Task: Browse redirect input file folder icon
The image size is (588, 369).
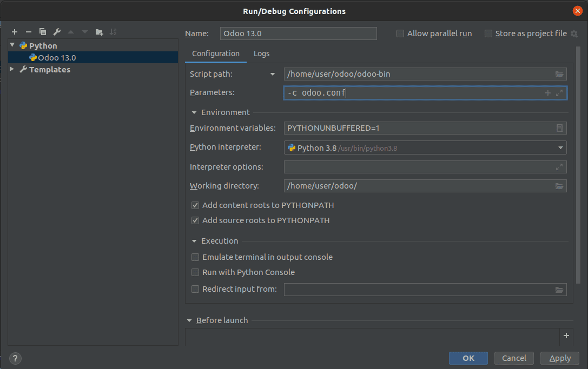Action: [559, 290]
